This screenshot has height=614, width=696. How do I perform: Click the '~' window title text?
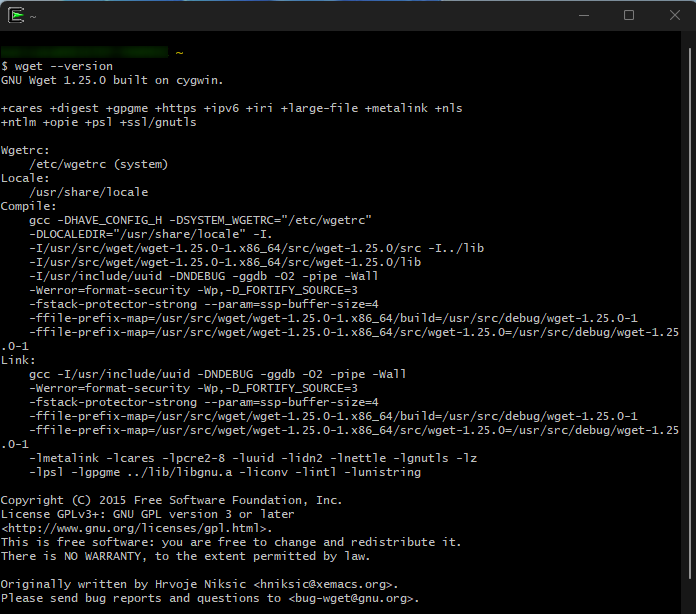(33, 17)
